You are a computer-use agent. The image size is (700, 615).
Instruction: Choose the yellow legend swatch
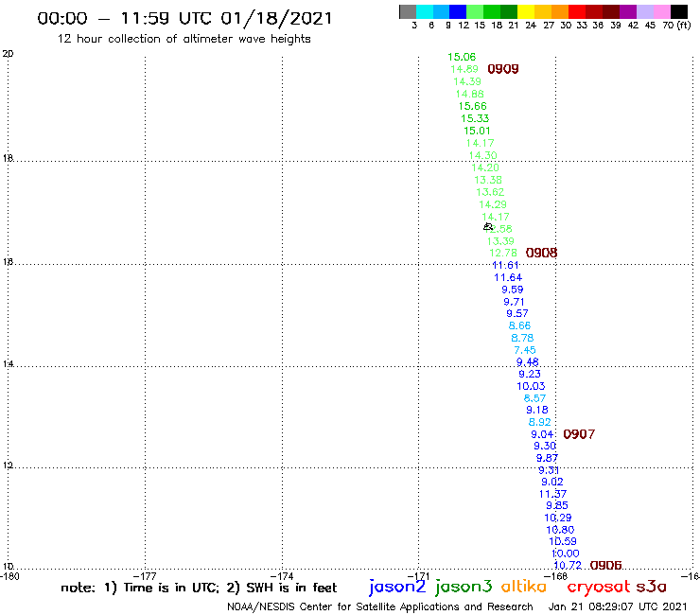pos(526,11)
